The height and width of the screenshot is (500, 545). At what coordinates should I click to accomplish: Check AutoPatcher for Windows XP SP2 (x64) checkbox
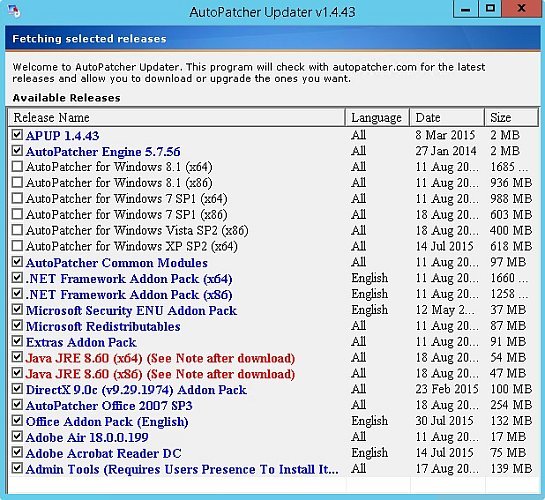pos(17,246)
